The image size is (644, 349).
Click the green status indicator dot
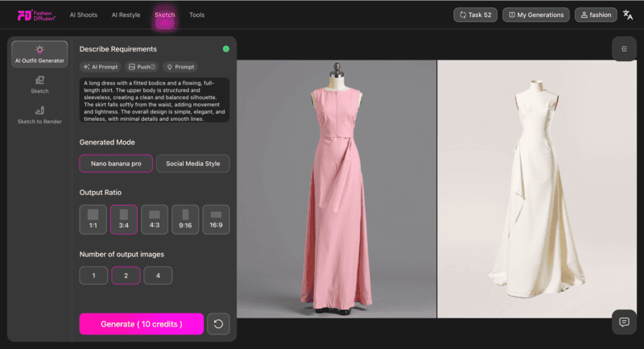[226, 49]
